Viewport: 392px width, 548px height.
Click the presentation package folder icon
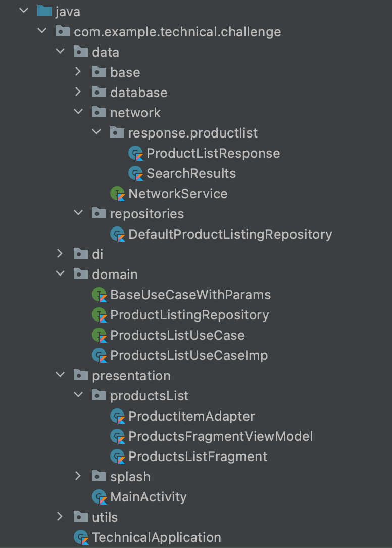tap(81, 375)
